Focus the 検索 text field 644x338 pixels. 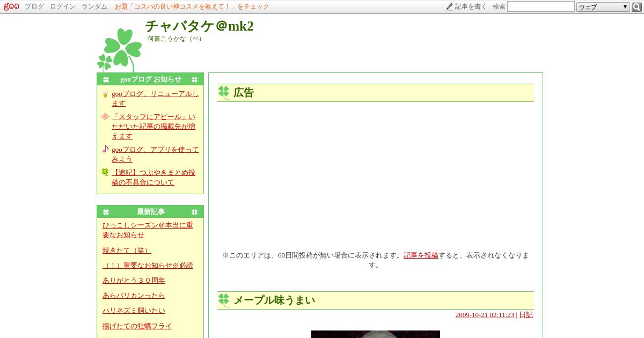541,6
